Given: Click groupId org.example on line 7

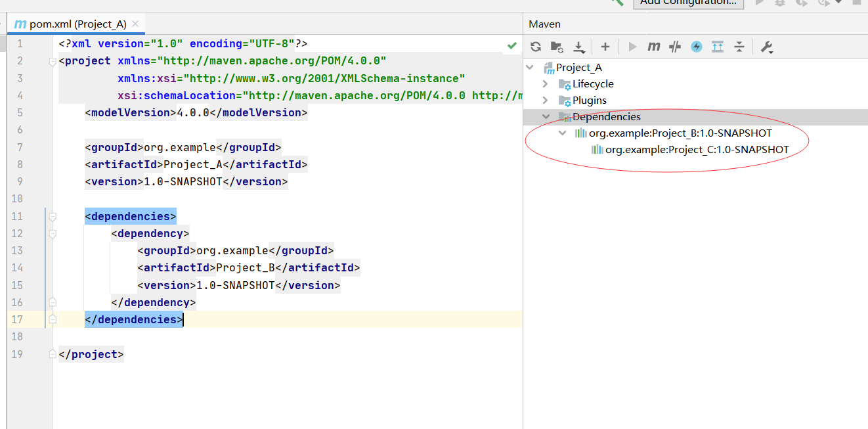Looking at the screenshot, I should [x=183, y=147].
